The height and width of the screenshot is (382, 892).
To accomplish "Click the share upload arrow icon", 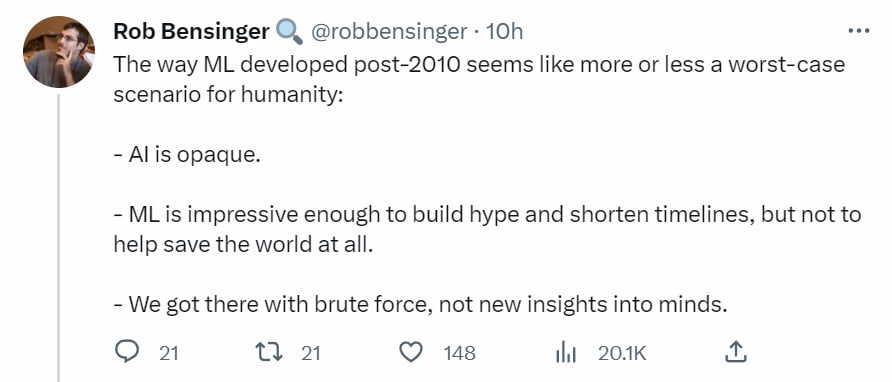I will [x=734, y=352].
